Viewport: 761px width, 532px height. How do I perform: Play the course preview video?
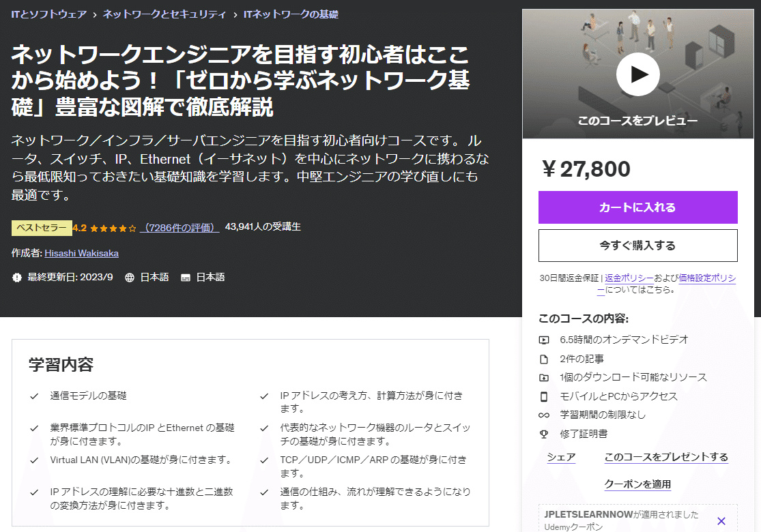(637, 74)
